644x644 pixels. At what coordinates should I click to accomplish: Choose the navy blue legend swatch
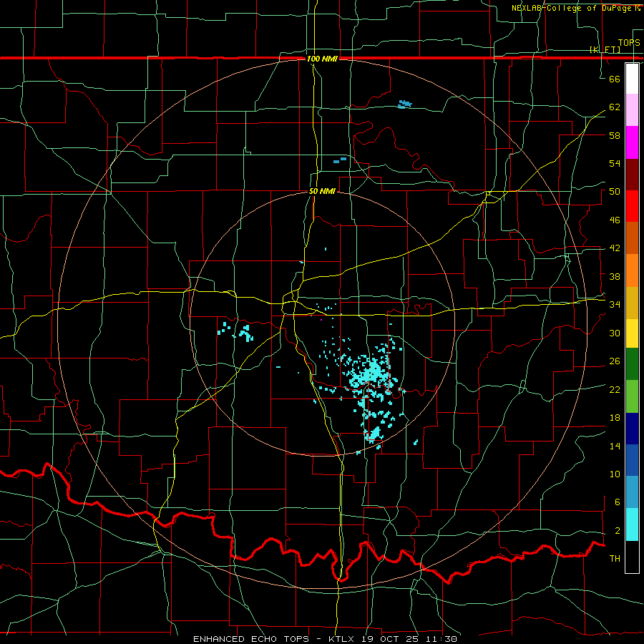[x=632, y=429]
